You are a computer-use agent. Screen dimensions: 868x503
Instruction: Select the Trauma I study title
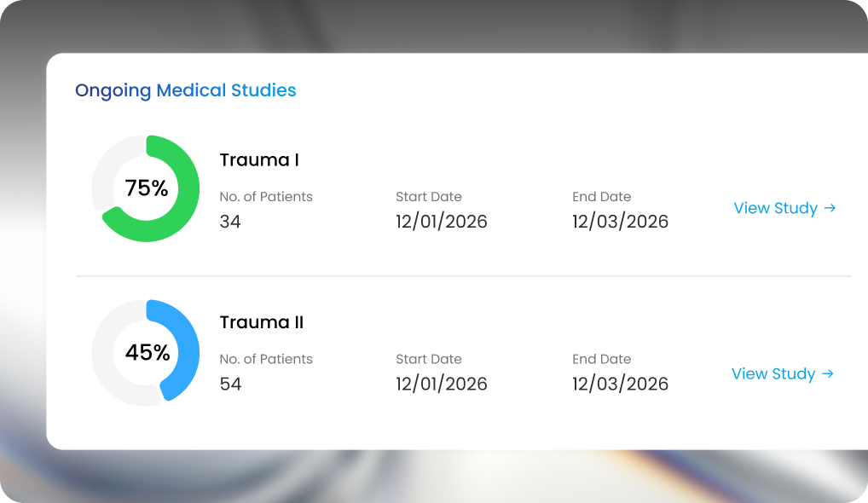[259, 160]
